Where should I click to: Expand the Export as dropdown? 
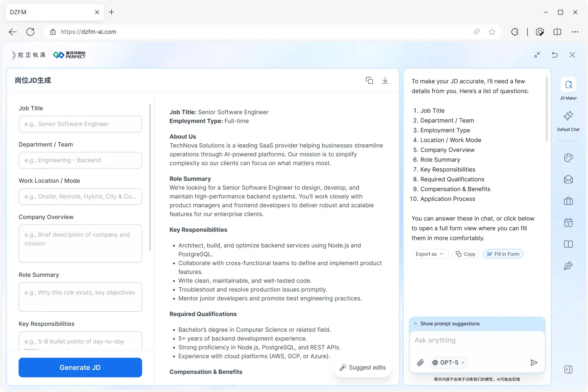click(x=430, y=254)
